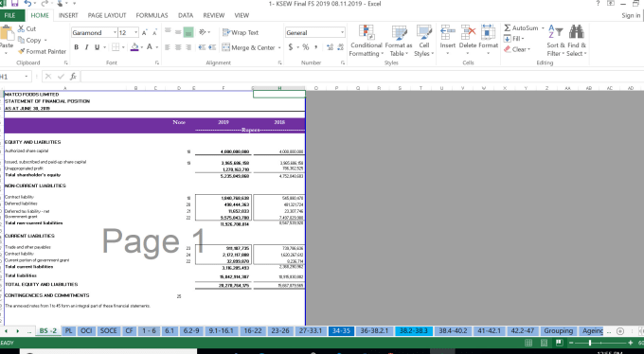Screen dimensions: 644x354
Task: Open Conditional Formatting menu icon
Action: click(366, 32)
